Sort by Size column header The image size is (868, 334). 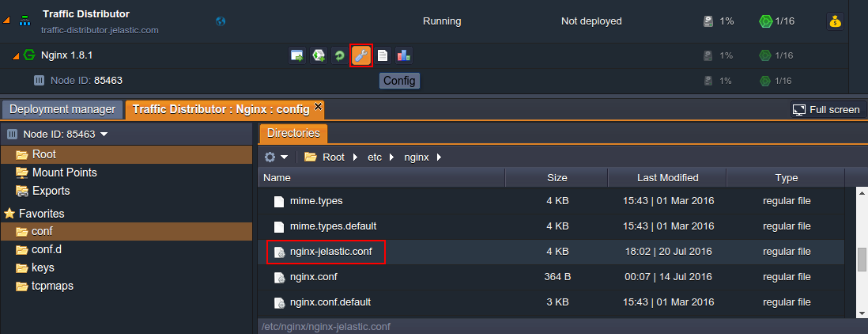tap(557, 178)
